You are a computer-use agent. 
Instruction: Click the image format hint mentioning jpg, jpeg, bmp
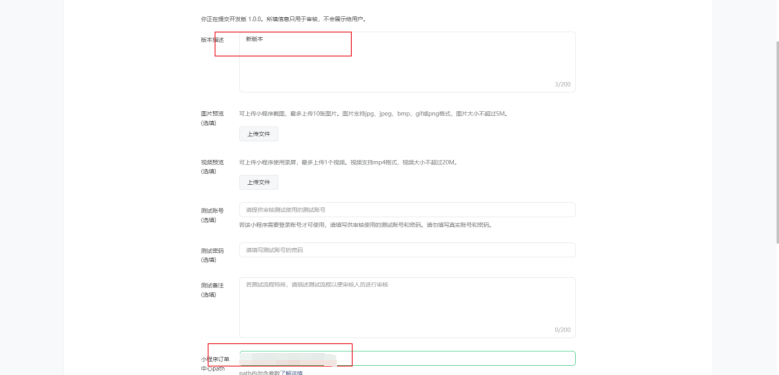(374, 114)
